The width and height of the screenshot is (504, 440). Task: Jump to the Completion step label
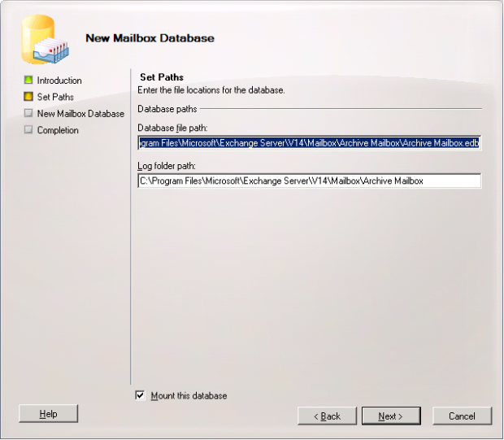58,130
